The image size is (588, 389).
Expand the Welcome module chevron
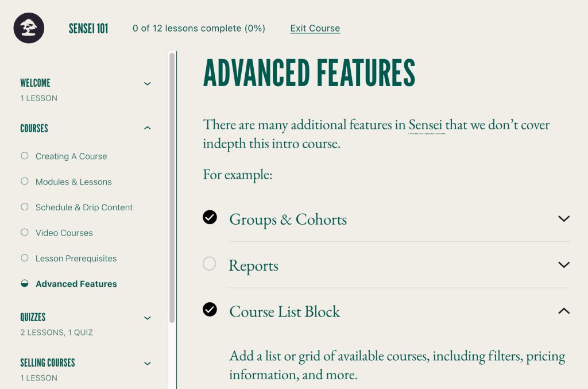coord(148,83)
